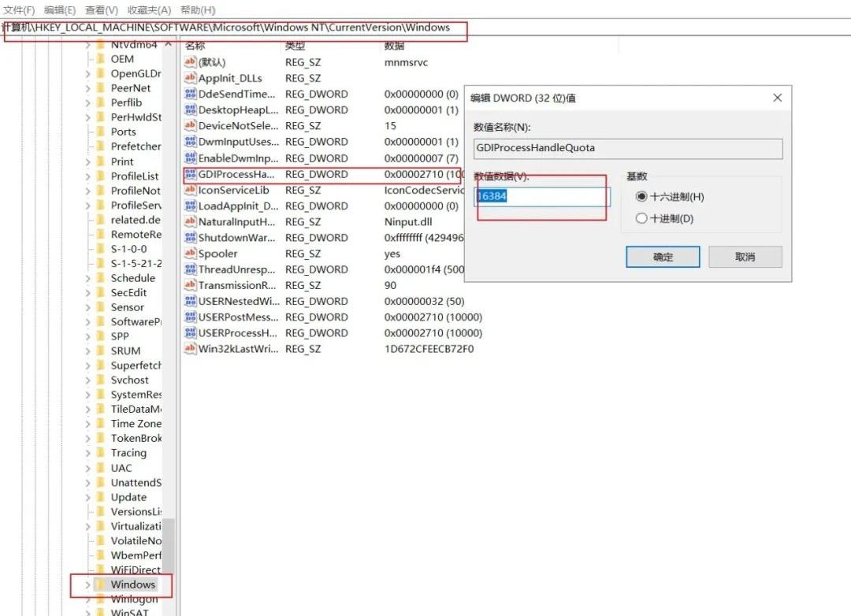The height and width of the screenshot is (616, 851).
Task: Select the DdeSendTimeout DWORD value icon
Action: (x=190, y=94)
